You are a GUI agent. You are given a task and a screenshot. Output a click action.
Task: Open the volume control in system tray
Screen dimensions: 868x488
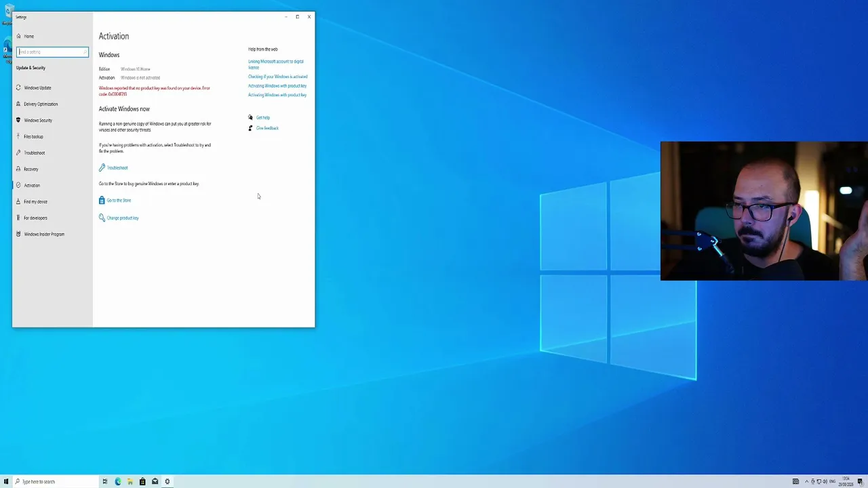click(x=825, y=481)
